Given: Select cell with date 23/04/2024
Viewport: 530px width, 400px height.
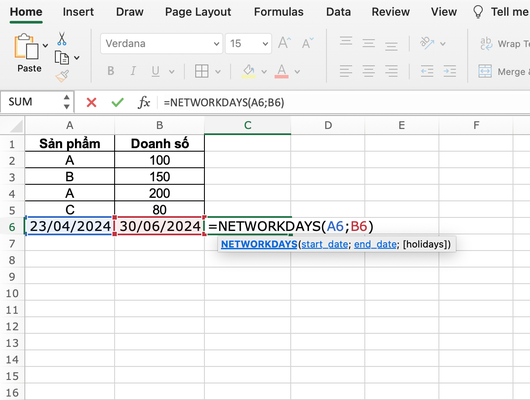Looking at the screenshot, I should click(x=70, y=226).
